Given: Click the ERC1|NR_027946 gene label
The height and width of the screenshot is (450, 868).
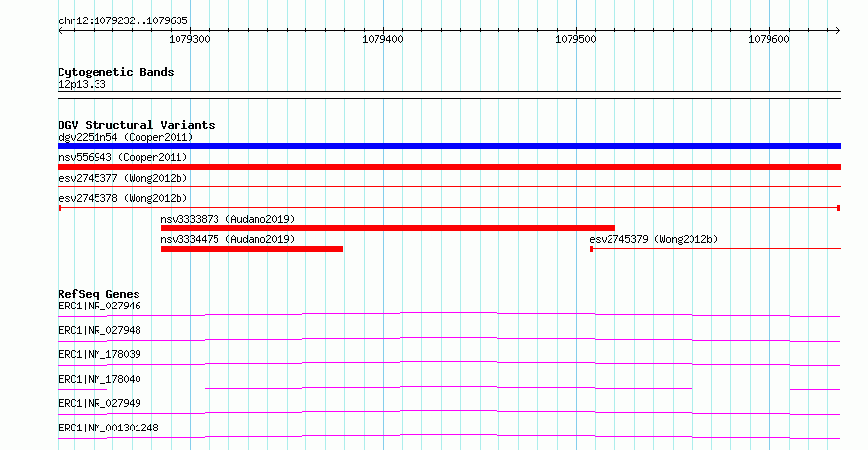Looking at the screenshot, I should 99,306.
